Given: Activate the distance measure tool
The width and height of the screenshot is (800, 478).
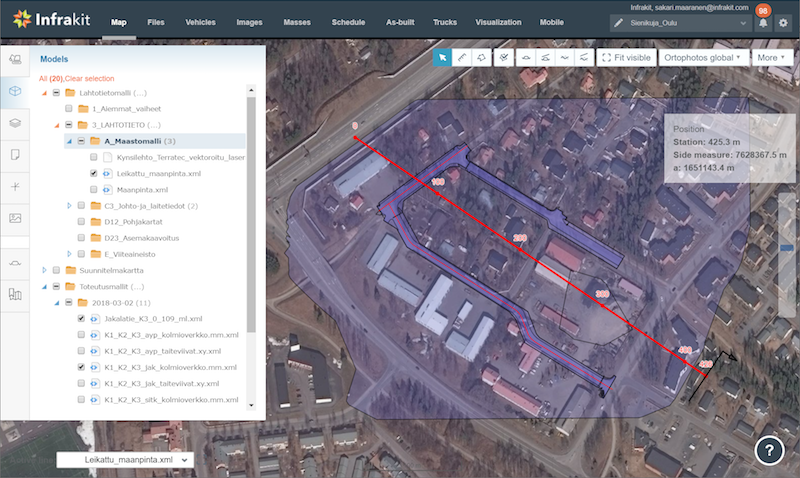Looking at the screenshot, I should click(462, 58).
